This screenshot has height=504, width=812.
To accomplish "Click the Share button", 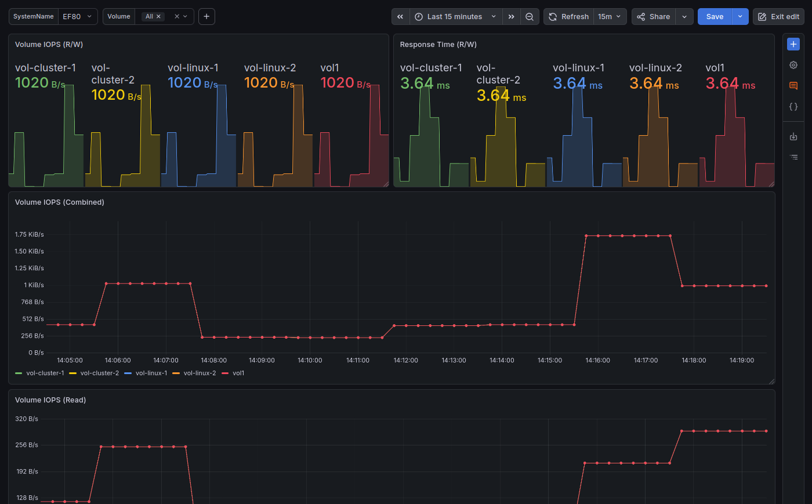I will click(x=654, y=17).
